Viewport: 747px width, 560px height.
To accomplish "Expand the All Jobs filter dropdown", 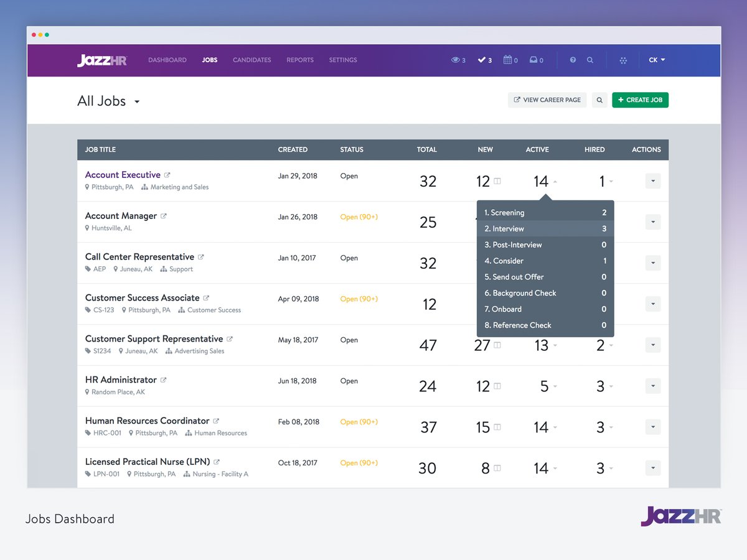I will (137, 101).
